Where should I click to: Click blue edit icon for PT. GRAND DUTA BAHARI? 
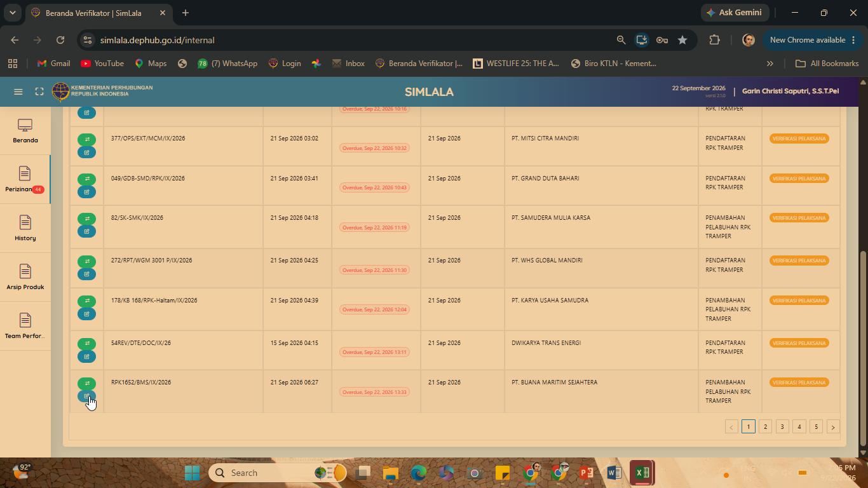pyautogui.click(x=86, y=192)
